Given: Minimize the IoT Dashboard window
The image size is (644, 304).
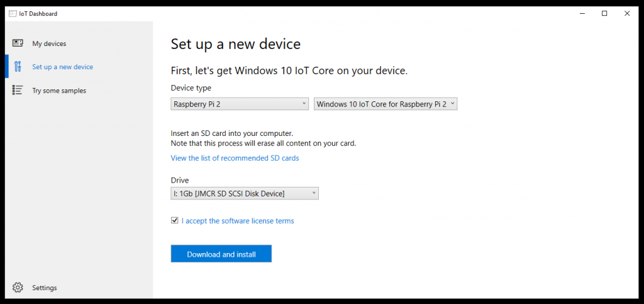Looking at the screenshot, I should pos(582,14).
